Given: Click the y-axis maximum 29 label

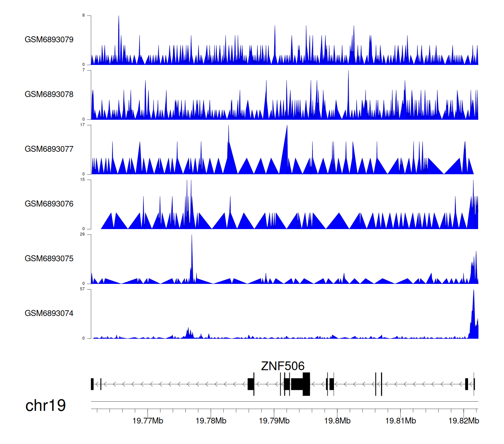Looking at the screenshot, I should click(x=82, y=234).
